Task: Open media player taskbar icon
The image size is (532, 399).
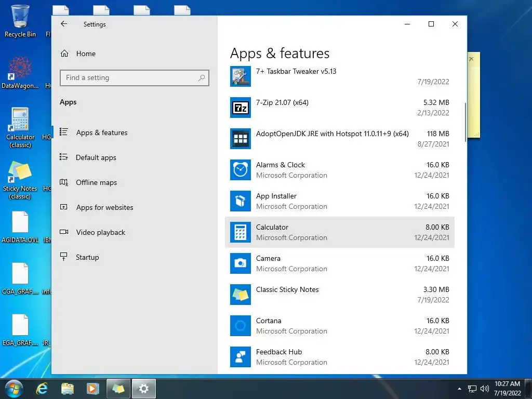Action: click(x=92, y=389)
